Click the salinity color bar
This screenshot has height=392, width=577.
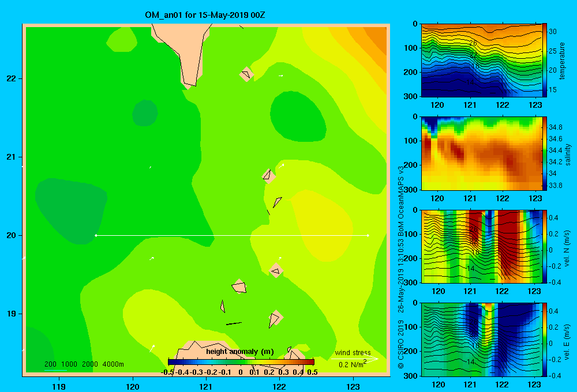tap(545, 153)
